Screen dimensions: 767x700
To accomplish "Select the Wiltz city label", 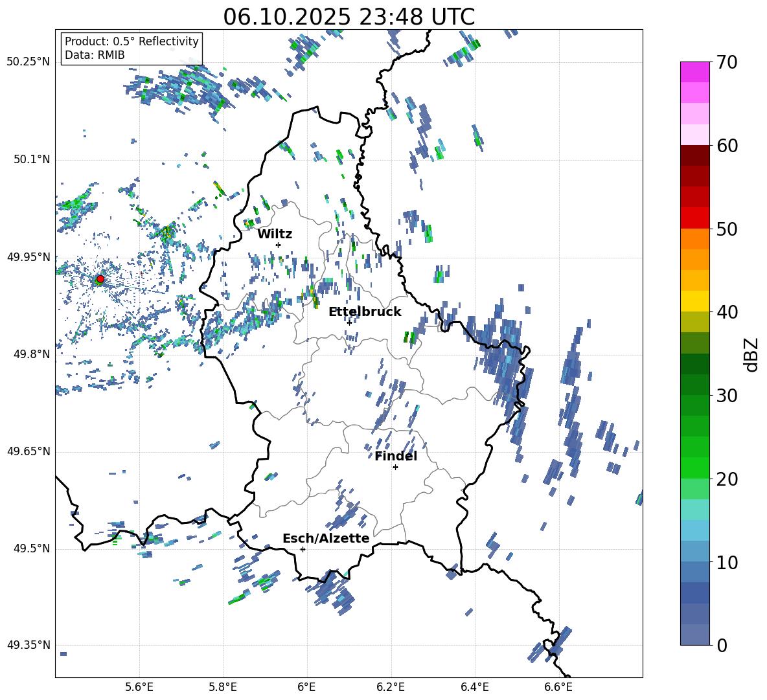I will (275, 234).
